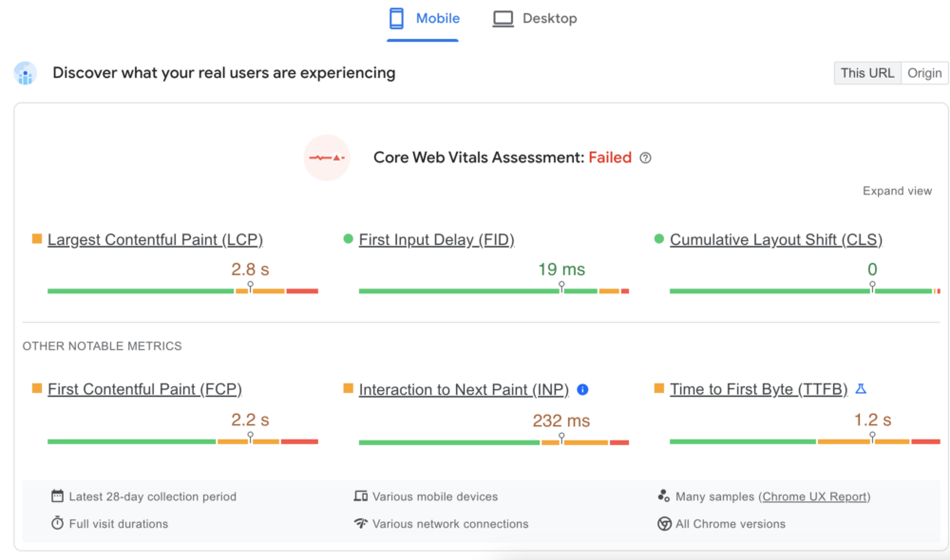This screenshot has height=560, width=950.
Task: Click the mobile devices icon
Action: (363, 495)
